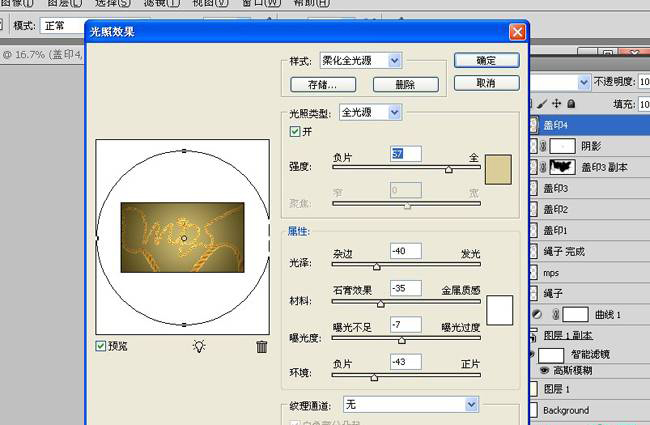The width and height of the screenshot is (650, 425).
Task: Click the top handle of light circle
Action: (x=184, y=151)
